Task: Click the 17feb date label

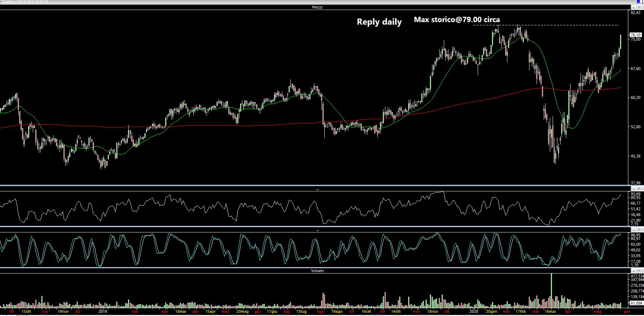Action: pos(521,311)
